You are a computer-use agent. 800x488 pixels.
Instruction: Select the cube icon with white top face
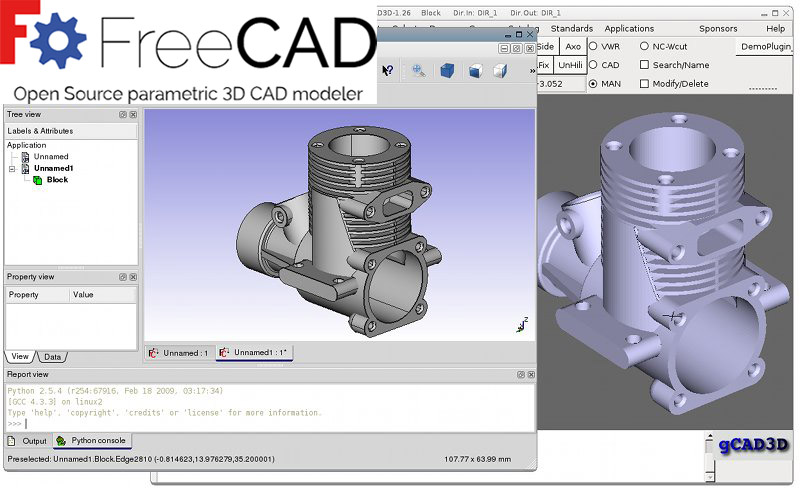click(475, 70)
